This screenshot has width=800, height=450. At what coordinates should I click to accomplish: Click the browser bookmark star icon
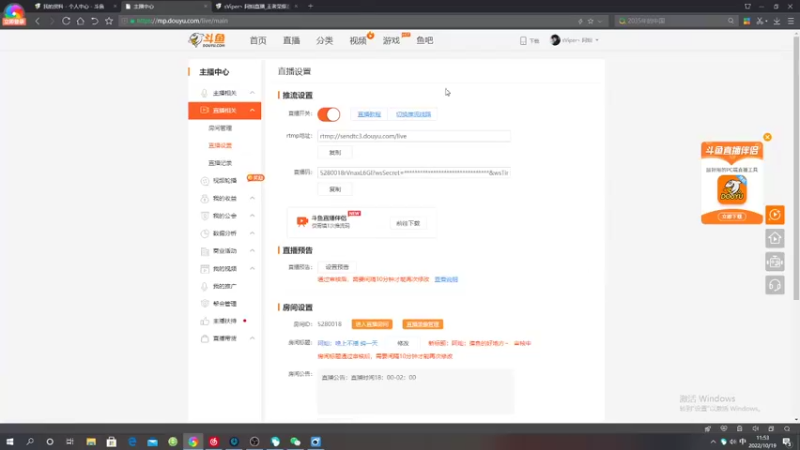coord(109,21)
